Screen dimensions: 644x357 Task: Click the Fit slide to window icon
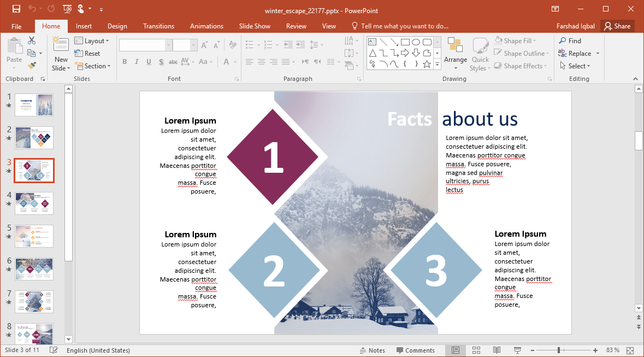point(630,350)
